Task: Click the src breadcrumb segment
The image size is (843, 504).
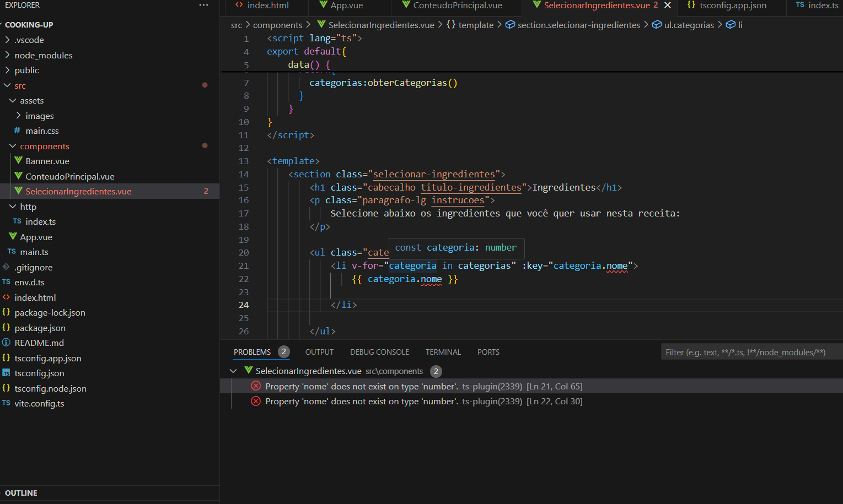Action: tap(237, 25)
